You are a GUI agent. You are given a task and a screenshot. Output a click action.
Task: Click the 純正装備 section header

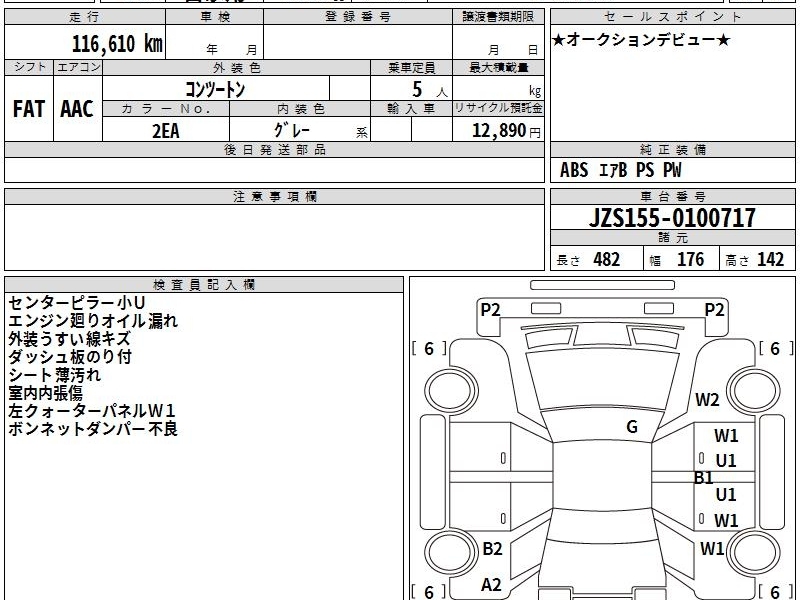[672, 149]
